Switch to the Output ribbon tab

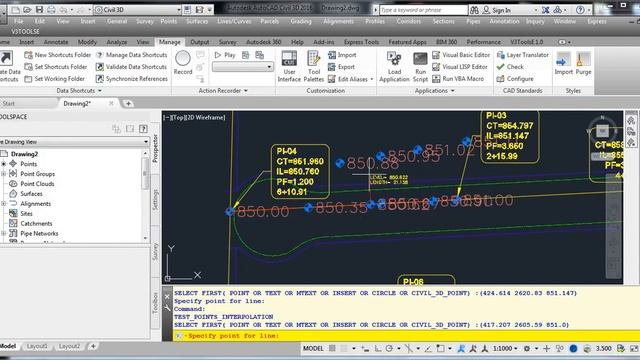(x=200, y=42)
